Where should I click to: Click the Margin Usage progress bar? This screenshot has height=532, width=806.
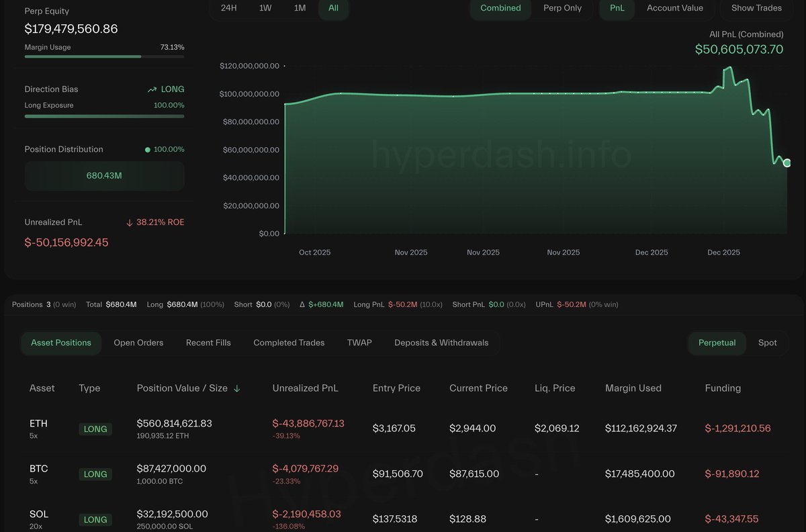pyautogui.click(x=104, y=56)
